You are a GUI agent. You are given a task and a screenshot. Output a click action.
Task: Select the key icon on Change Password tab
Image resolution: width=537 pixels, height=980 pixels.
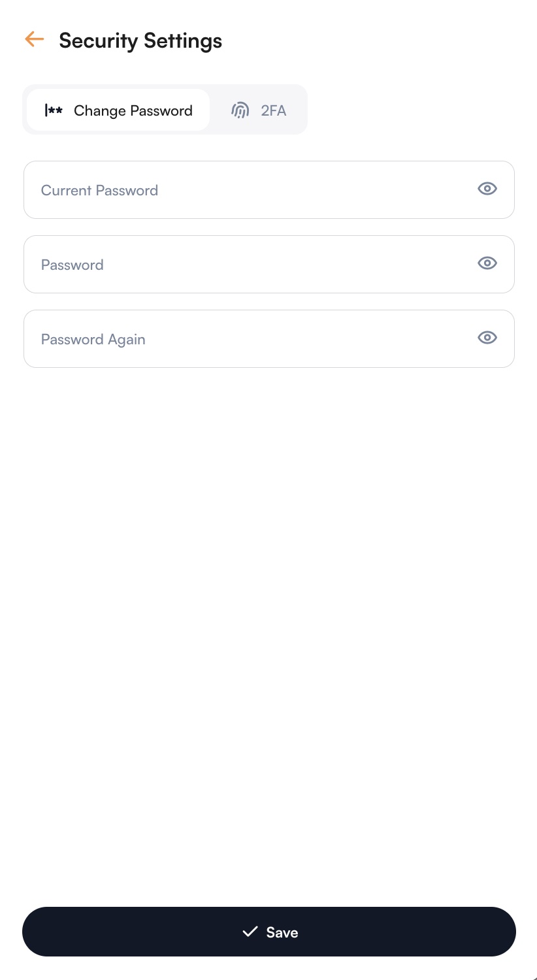tap(54, 110)
